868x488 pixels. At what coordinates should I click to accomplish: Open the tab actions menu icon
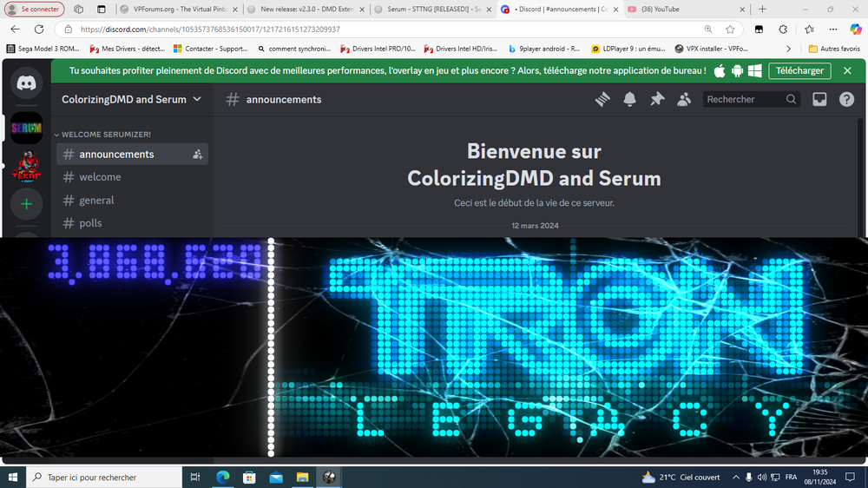point(101,9)
